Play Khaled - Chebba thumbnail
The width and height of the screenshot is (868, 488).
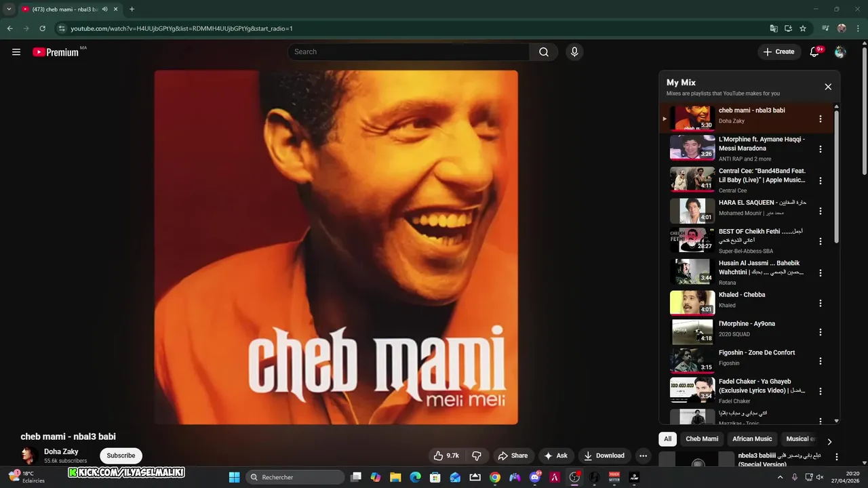point(692,303)
